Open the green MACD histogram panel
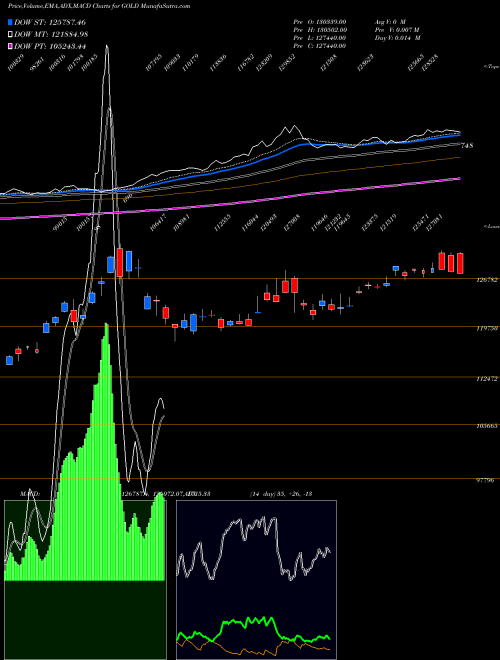The width and height of the screenshot is (500, 660). (x=85, y=579)
